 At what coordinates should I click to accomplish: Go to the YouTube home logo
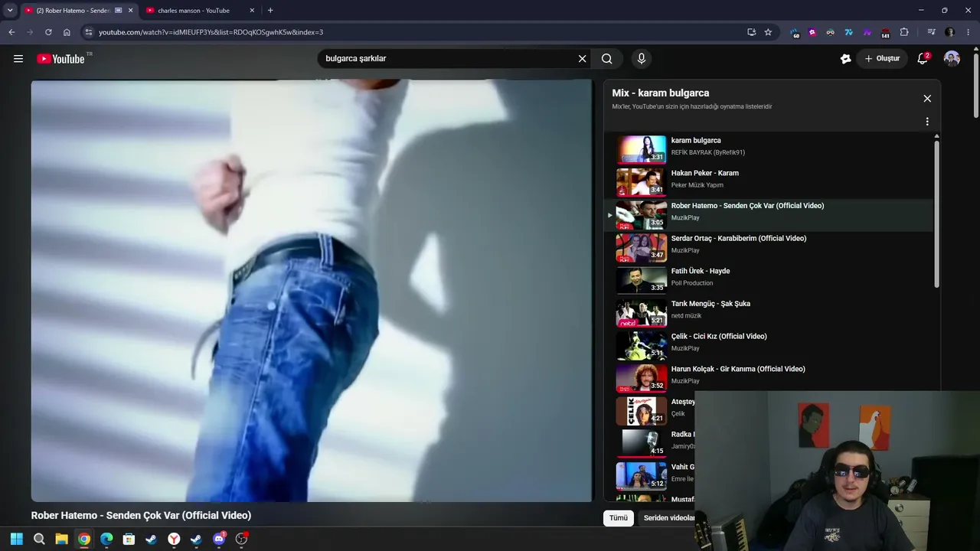click(x=60, y=59)
